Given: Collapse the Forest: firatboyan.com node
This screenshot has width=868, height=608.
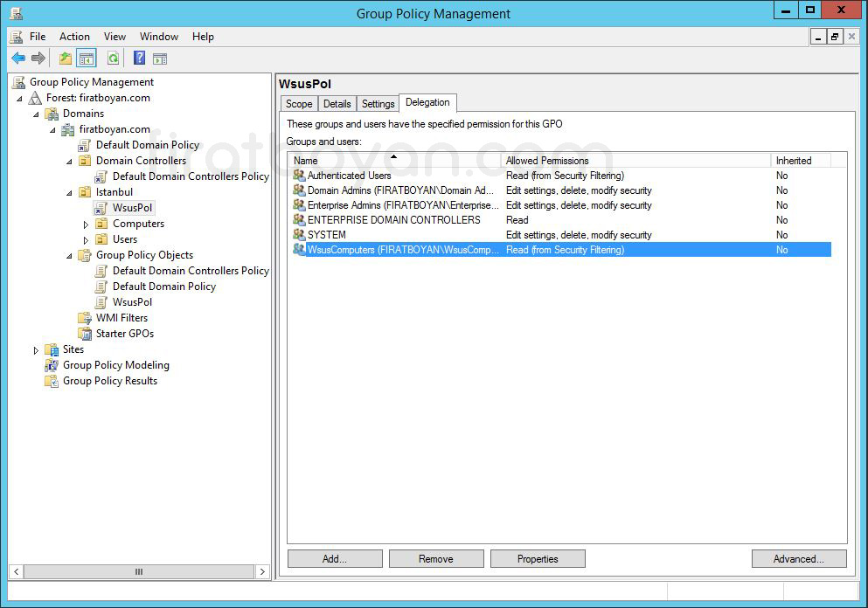Looking at the screenshot, I should (19, 99).
